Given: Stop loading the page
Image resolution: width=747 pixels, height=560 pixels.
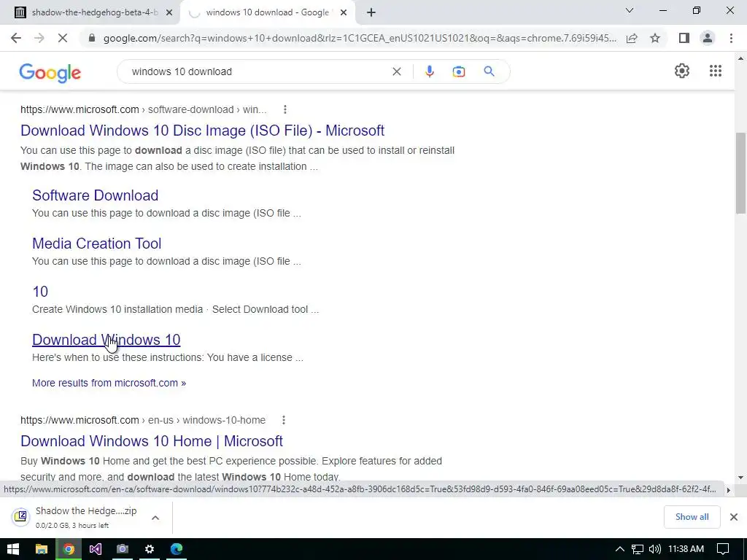Looking at the screenshot, I should point(63,38).
